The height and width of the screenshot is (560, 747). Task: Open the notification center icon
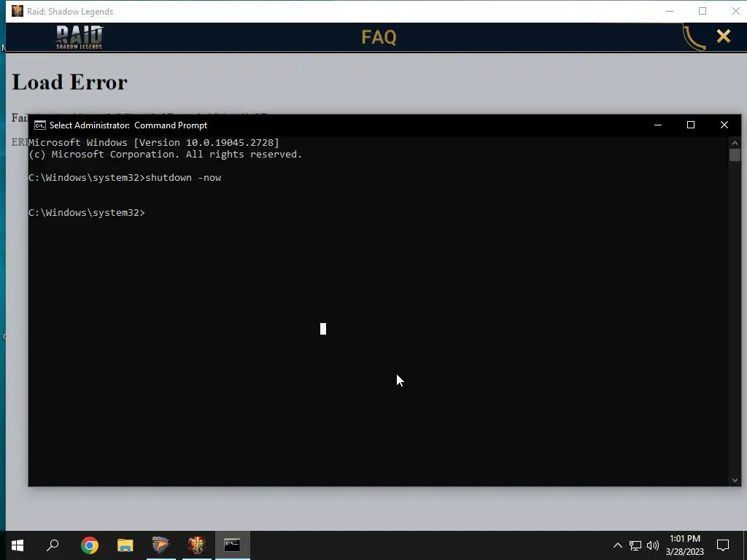[723, 545]
